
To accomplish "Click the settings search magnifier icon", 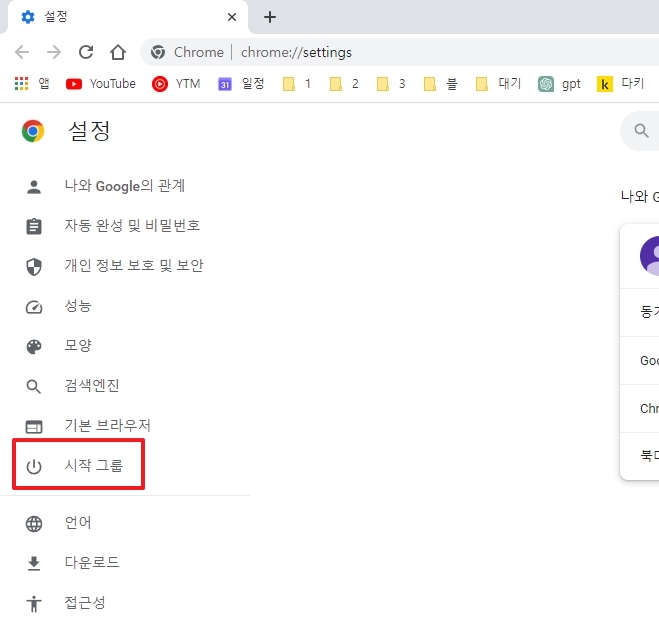I will (x=641, y=131).
